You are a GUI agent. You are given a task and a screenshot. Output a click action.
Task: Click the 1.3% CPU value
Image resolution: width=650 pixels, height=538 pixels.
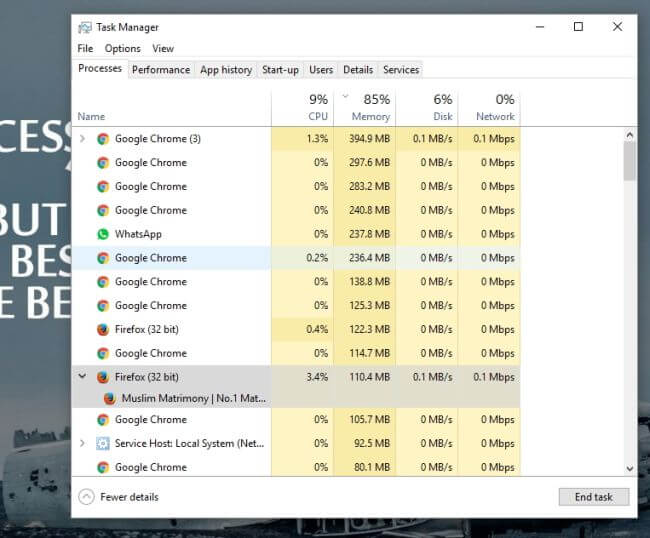point(317,139)
